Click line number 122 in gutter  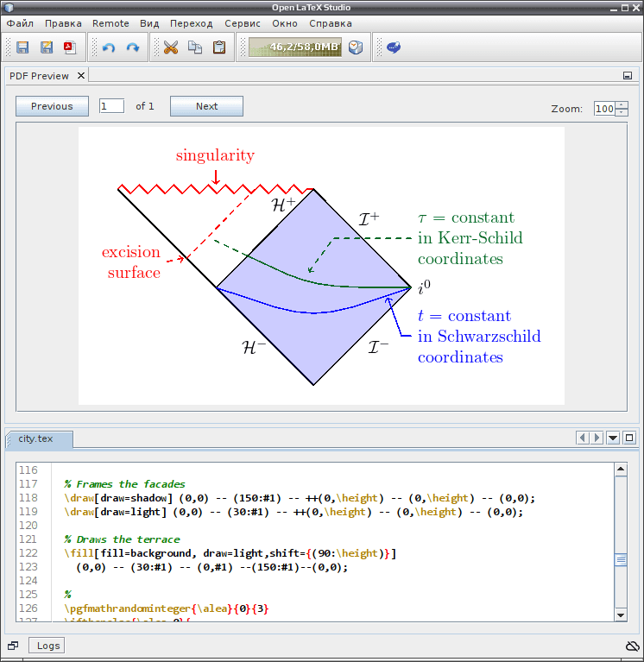coord(28,553)
